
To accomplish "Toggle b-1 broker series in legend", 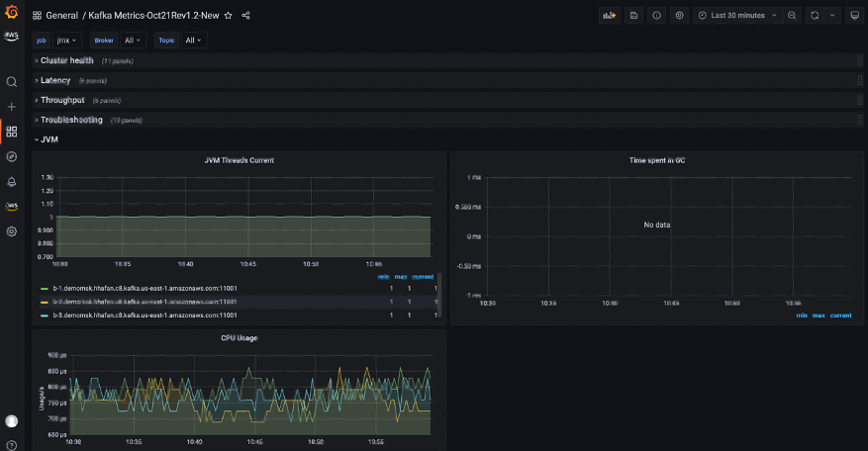I will tap(145, 288).
